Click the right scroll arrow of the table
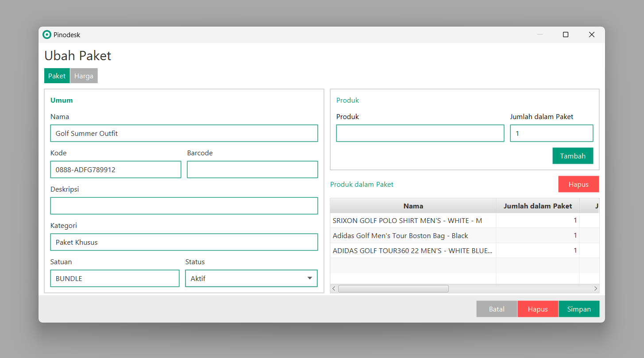Viewport: 644px width, 358px height. click(x=596, y=288)
